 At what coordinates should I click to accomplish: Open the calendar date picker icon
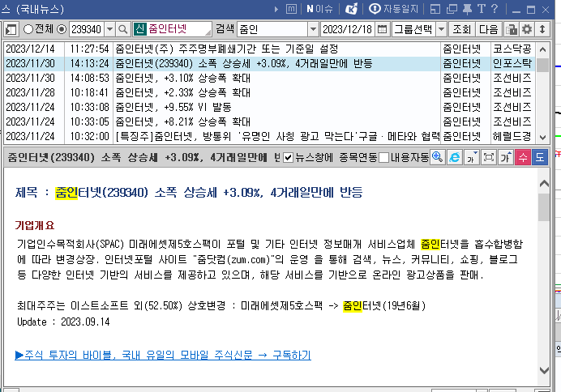[x=382, y=29]
